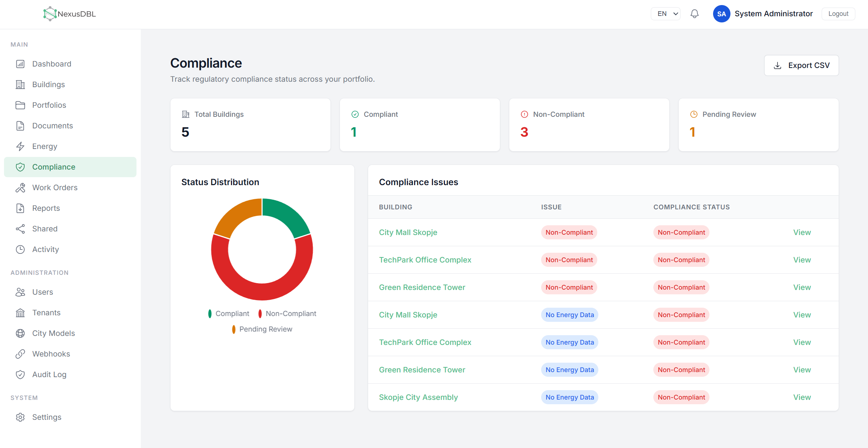Open the Reports menu item
Image resolution: width=868 pixels, height=448 pixels.
pos(70,208)
